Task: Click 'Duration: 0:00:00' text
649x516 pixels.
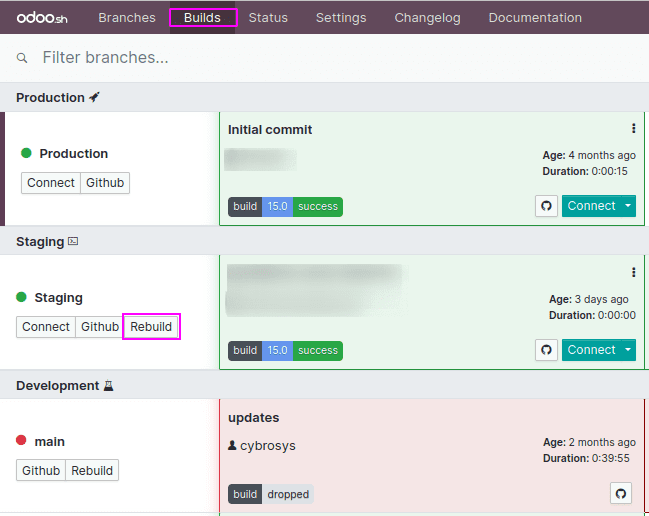Action: point(592,315)
